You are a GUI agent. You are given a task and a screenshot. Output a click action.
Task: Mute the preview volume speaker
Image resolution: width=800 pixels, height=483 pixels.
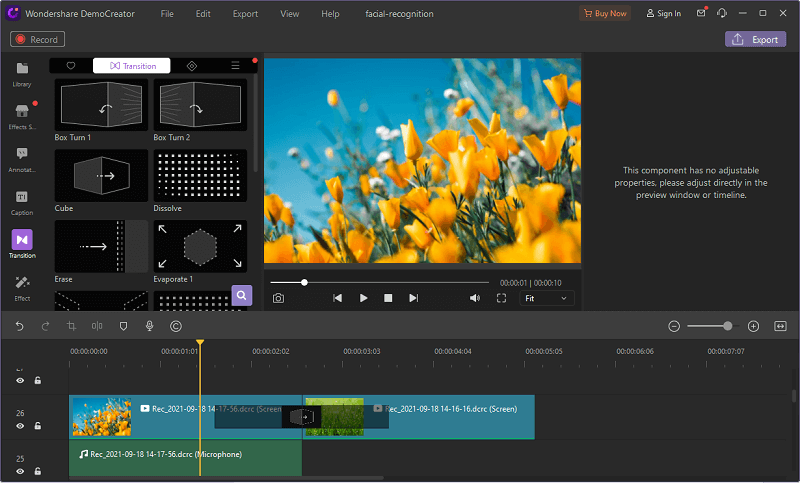[x=475, y=298]
